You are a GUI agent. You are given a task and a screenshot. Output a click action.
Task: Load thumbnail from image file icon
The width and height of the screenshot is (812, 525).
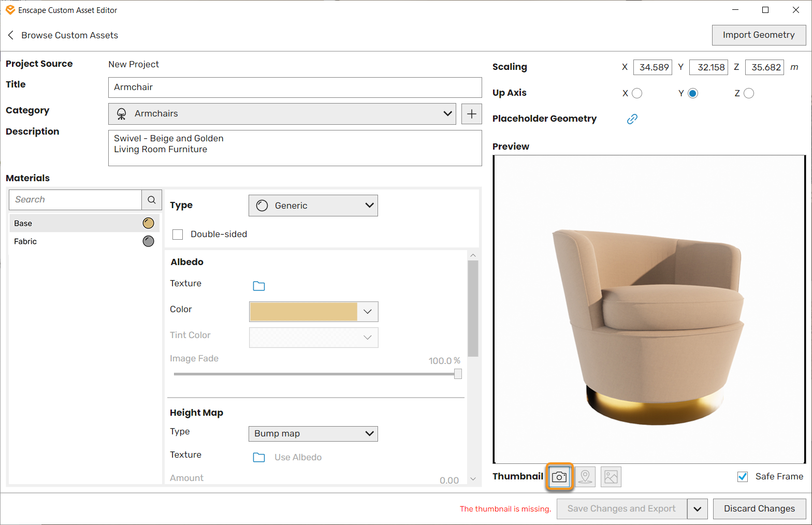[611, 477]
